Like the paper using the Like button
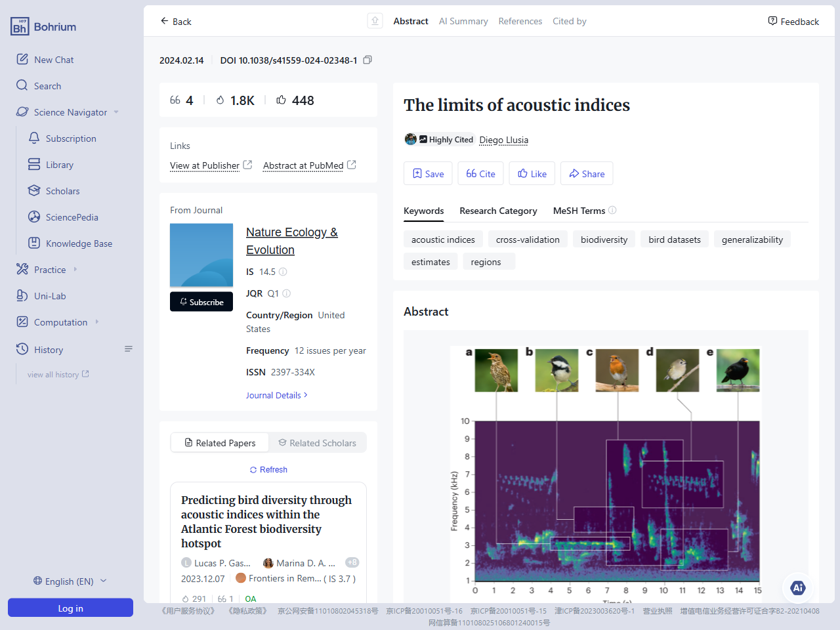Screen dimensions: 840x630 coord(532,173)
